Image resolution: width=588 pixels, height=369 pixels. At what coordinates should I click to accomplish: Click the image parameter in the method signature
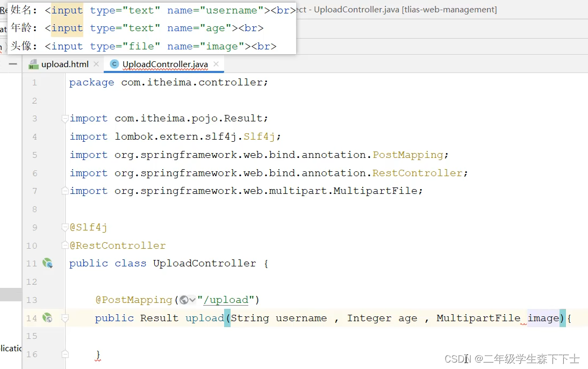tap(543, 318)
